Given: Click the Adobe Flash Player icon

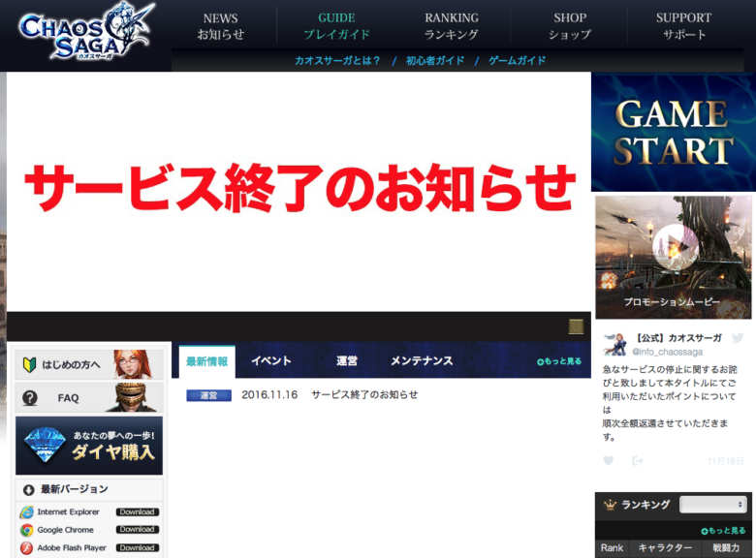Looking at the screenshot, I should (26, 548).
